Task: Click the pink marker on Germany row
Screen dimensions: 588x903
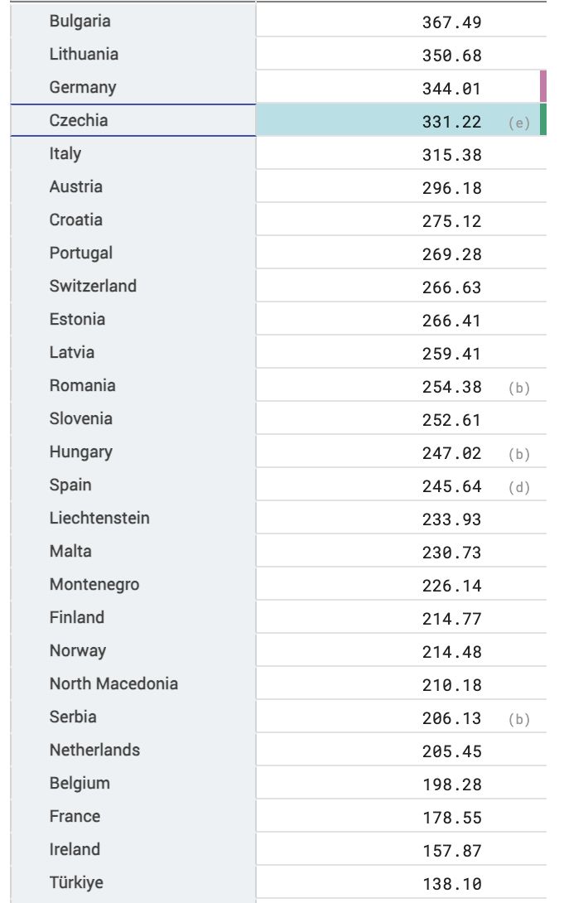Action: pos(543,86)
